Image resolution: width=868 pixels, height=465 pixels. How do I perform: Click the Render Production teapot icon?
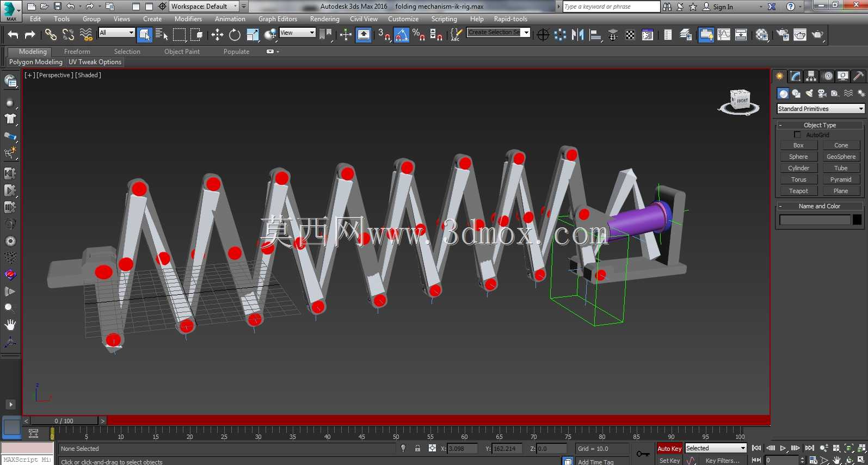point(817,35)
